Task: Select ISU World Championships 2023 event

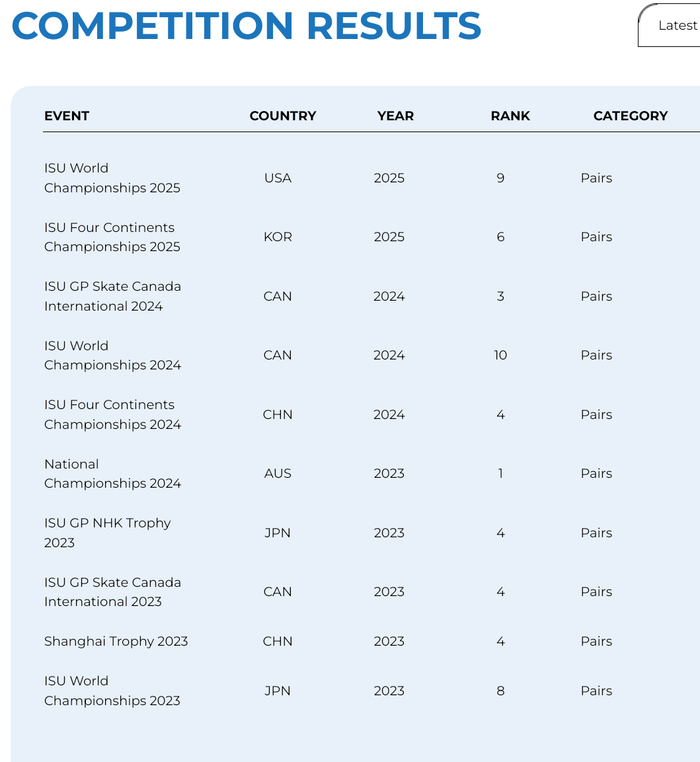Action: [x=112, y=691]
